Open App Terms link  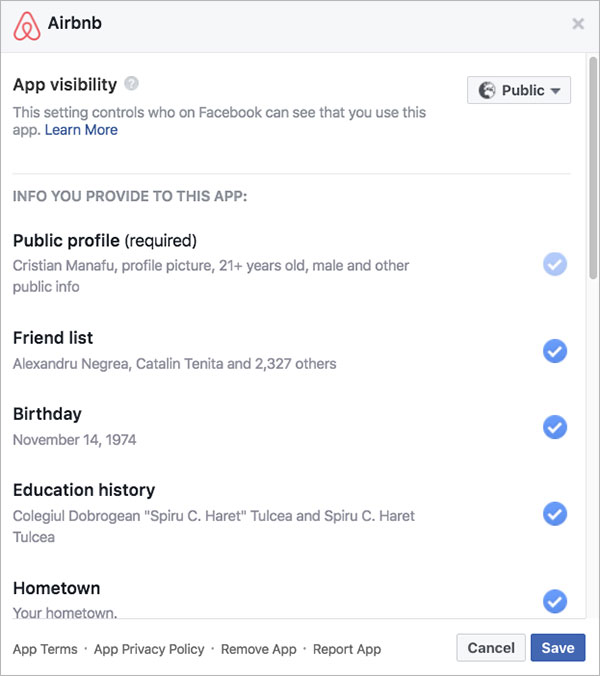[x=45, y=649]
